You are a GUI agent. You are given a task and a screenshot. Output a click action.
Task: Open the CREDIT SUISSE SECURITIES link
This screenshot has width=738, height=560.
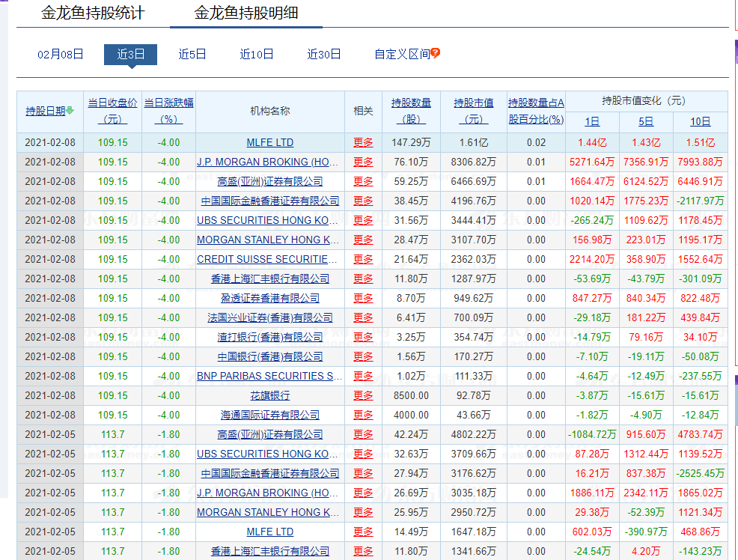[x=267, y=259]
